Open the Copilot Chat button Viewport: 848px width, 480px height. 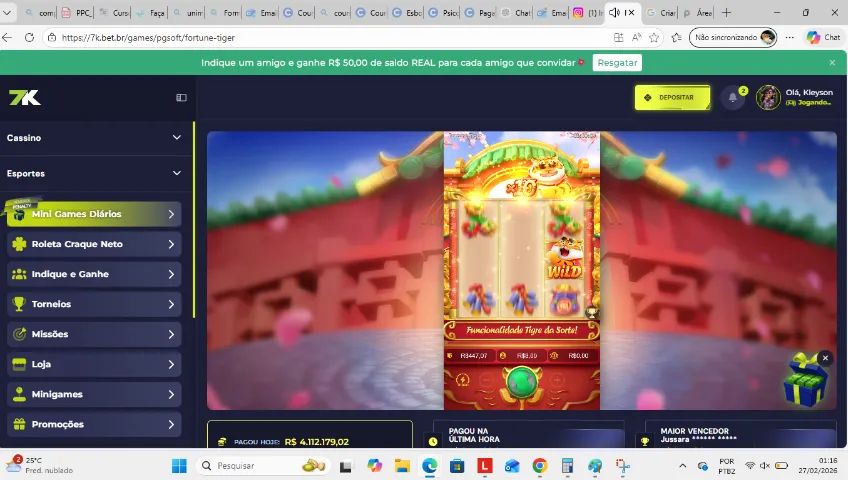(x=824, y=37)
